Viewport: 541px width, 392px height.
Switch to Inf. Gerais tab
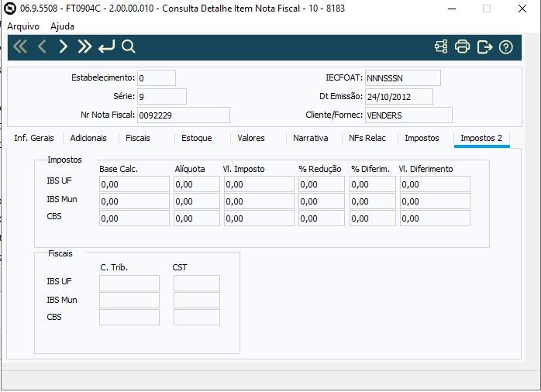pos(34,138)
